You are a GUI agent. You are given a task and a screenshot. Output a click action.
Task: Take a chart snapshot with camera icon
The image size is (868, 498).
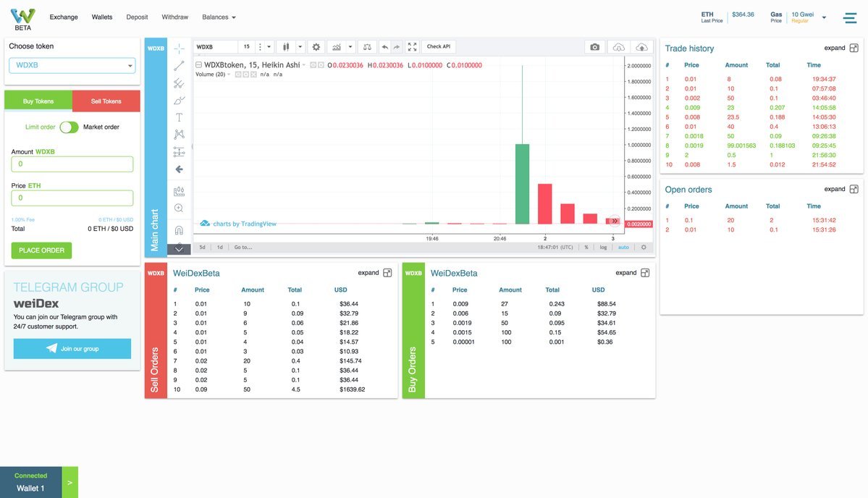[x=594, y=47]
